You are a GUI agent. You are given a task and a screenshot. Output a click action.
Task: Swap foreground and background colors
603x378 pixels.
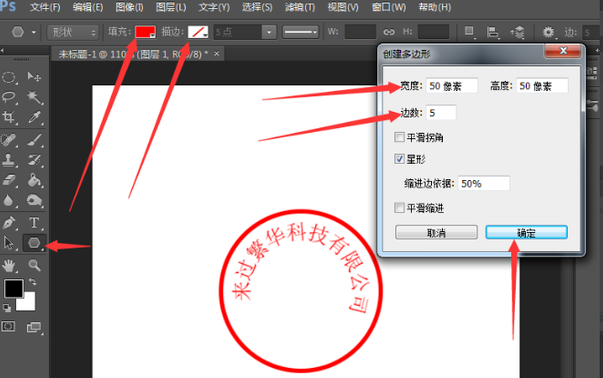pyautogui.click(x=33, y=282)
